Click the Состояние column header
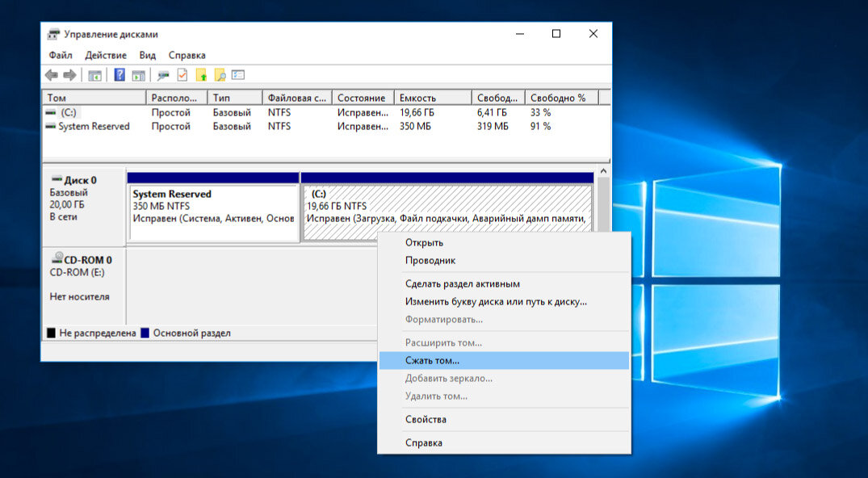 tap(363, 98)
